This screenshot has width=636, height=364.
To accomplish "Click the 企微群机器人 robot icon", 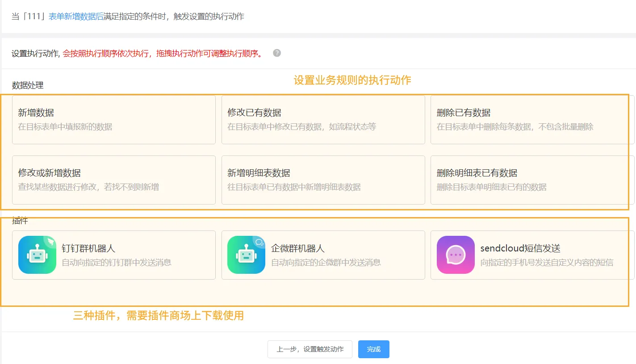I will coord(246,255).
